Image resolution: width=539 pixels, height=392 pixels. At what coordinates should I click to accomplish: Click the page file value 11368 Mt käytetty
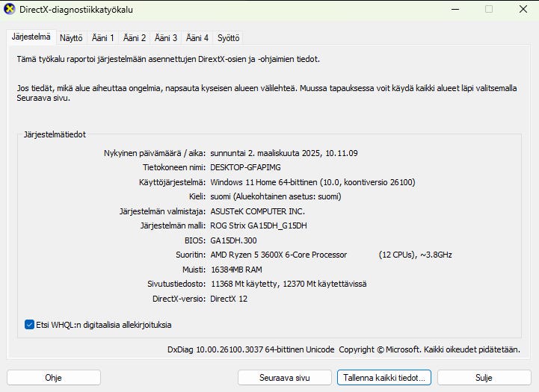coord(244,284)
